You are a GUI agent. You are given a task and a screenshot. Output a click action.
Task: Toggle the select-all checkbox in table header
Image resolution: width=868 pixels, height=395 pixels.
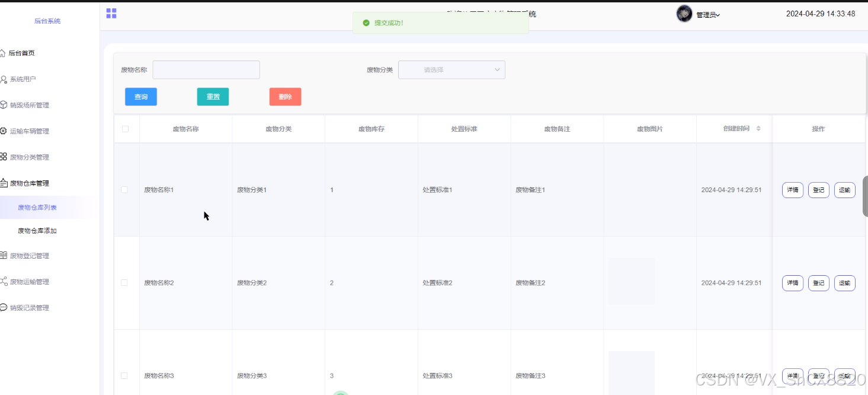[125, 129]
